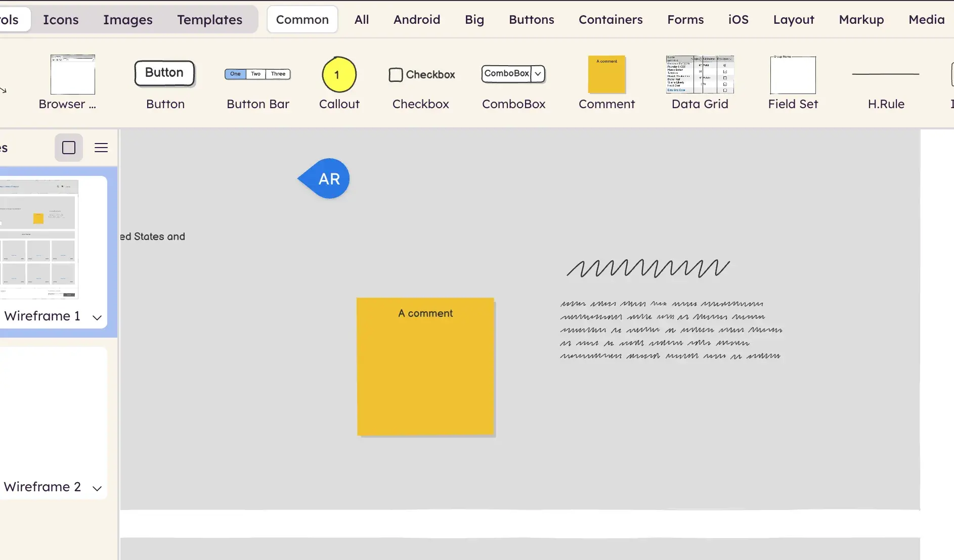Switch to list view with lines icon
954x560 pixels.
click(101, 148)
